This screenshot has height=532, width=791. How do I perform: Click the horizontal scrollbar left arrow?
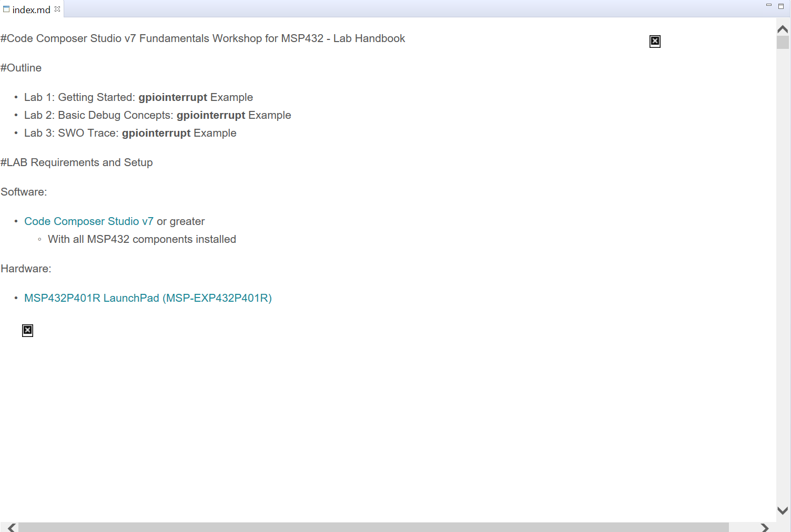[11, 527]
